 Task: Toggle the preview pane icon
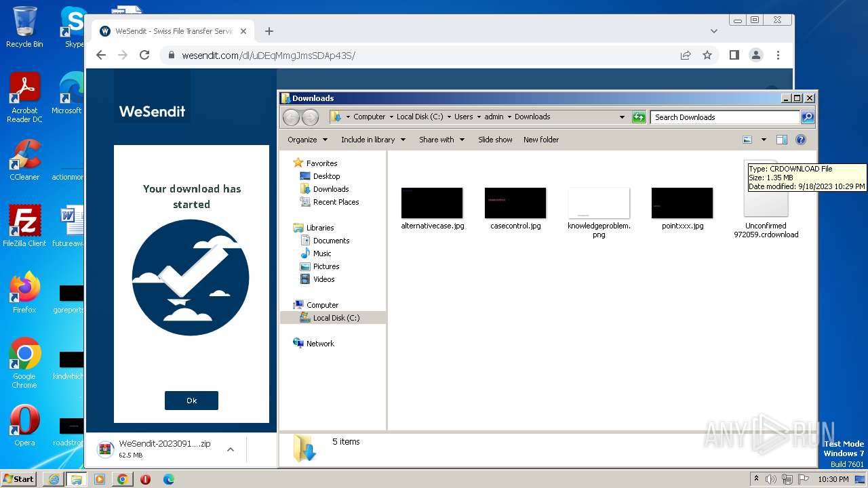[x=781, y=140]
